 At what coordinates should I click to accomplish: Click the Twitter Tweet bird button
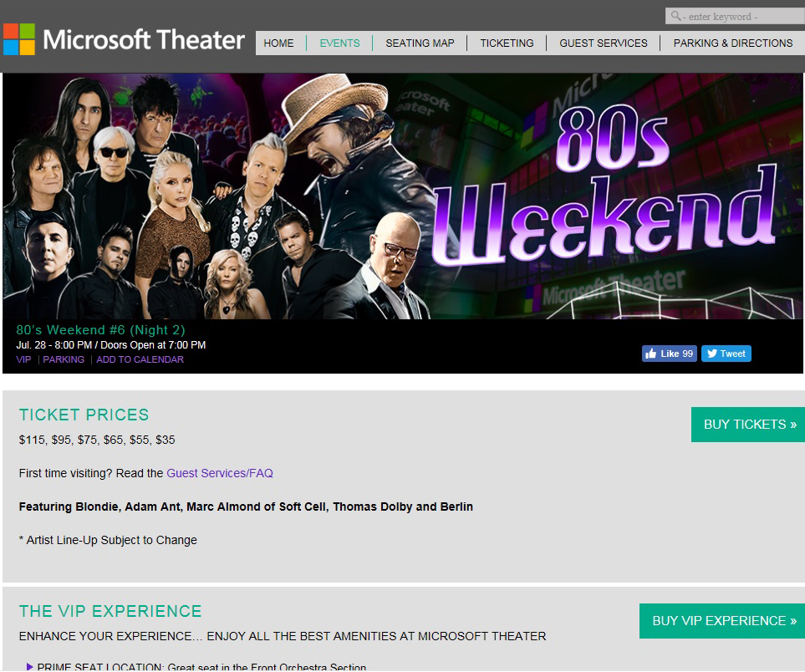726,354
